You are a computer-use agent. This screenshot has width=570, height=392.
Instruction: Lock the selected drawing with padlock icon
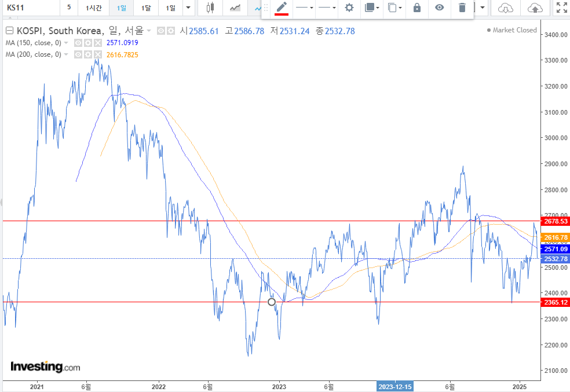pyautogui.click(x=417, y=8)
